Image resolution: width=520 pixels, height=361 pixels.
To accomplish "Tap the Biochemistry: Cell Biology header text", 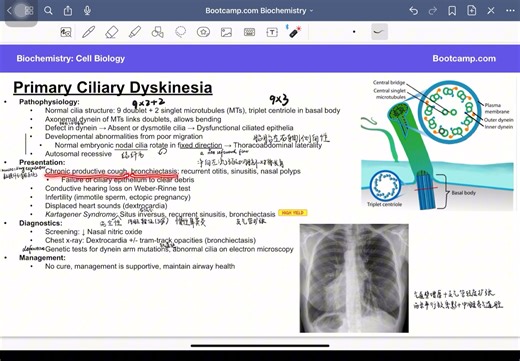I will click(71, 59).
